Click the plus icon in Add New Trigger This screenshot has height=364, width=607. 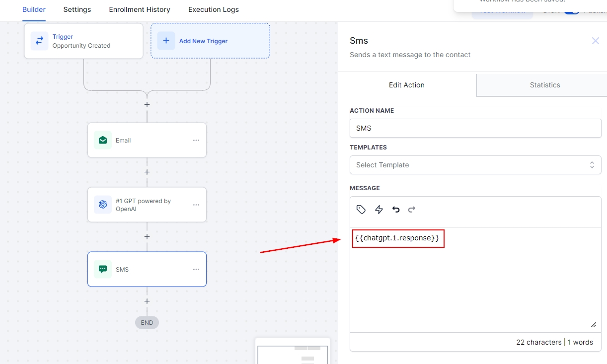166,41
